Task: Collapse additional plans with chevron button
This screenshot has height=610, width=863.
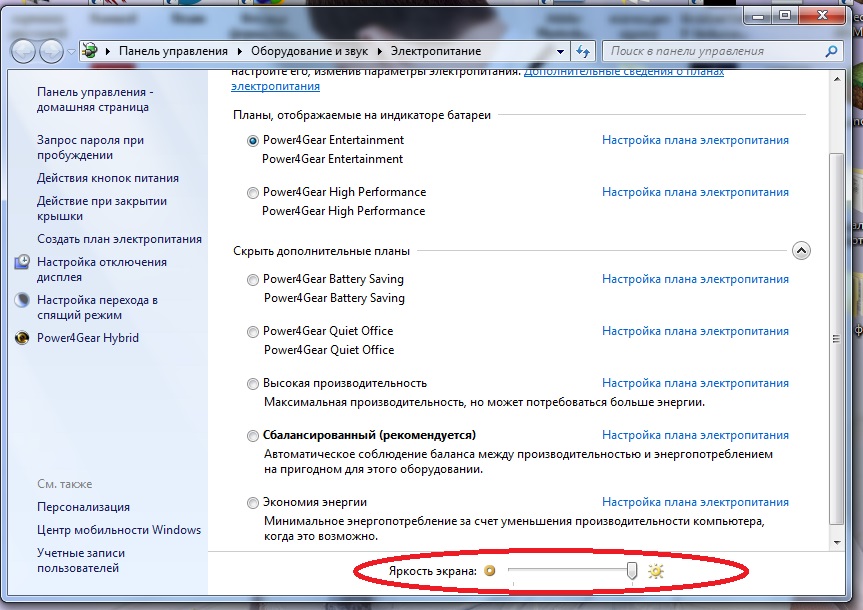Action: pos(801,251)
